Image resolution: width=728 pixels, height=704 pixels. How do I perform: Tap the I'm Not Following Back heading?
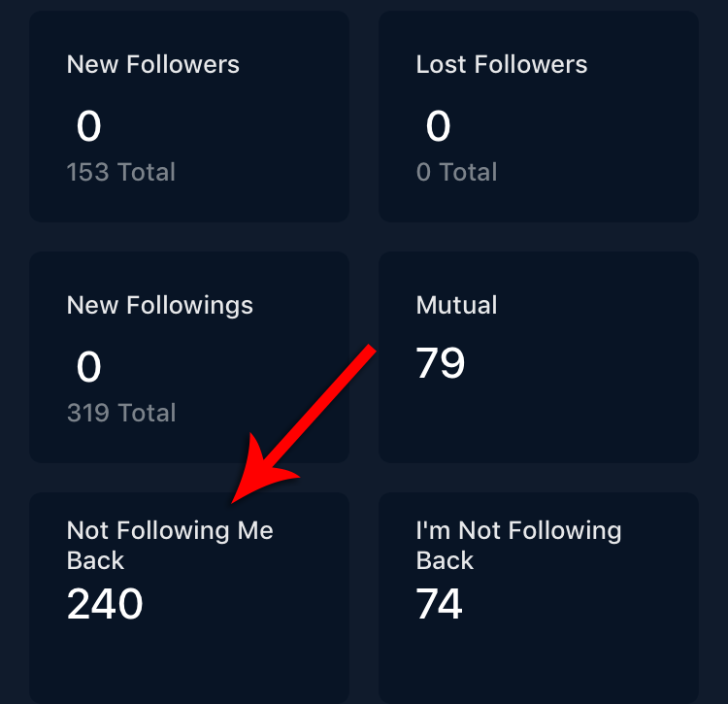pos(518,545)
